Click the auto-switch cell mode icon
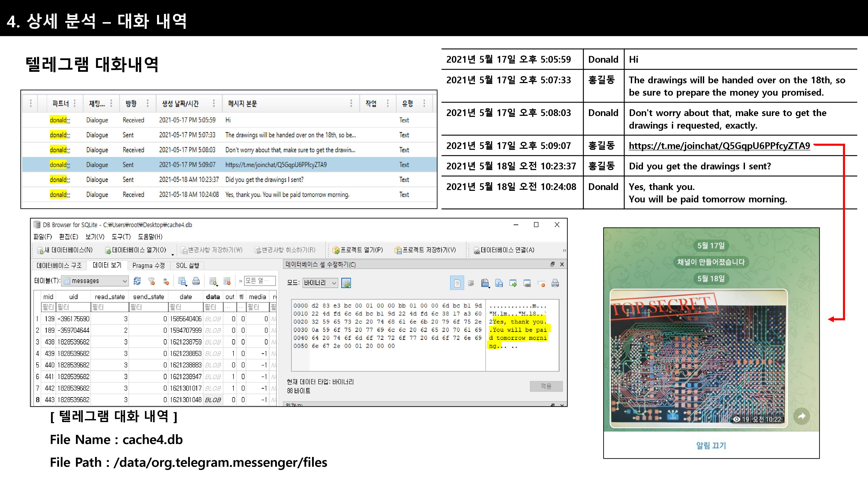 coord(346,283)
